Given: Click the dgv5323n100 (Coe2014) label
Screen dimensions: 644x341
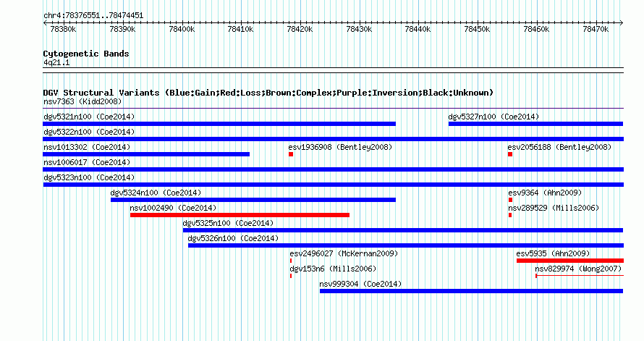Looking at the screenshot, I should click(x=89, y=177).
